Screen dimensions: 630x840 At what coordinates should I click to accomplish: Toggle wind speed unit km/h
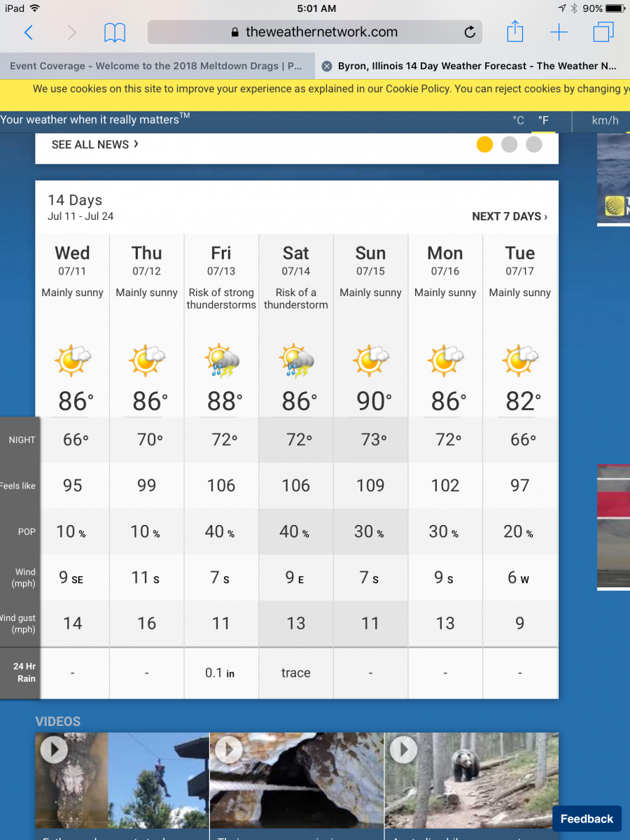pos(605,120)
